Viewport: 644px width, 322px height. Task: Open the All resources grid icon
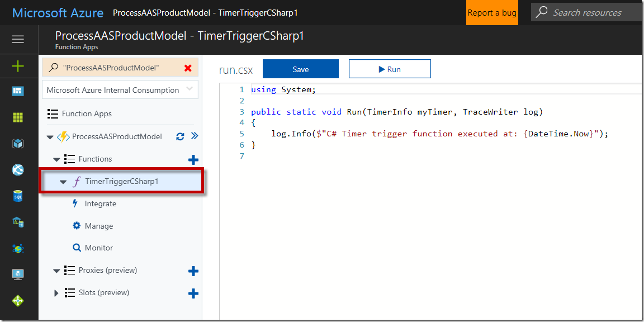pyautogui.click(x=18, y=117)
